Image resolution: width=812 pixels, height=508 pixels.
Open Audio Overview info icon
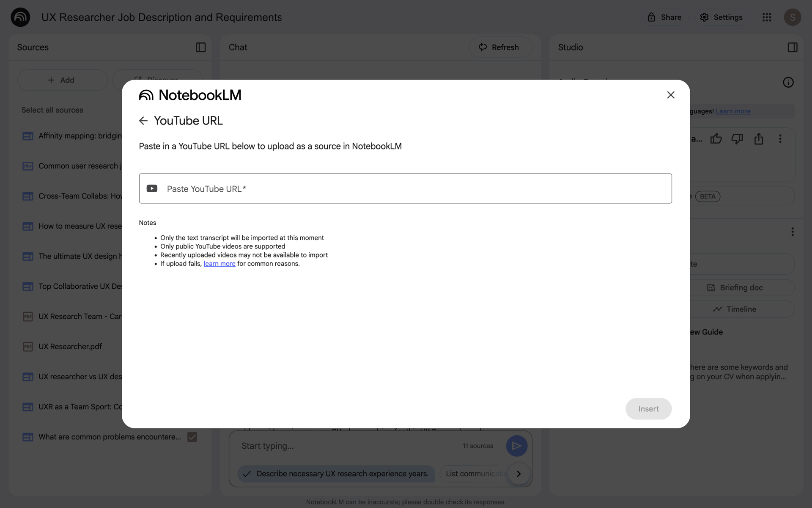tap(788, 82)
